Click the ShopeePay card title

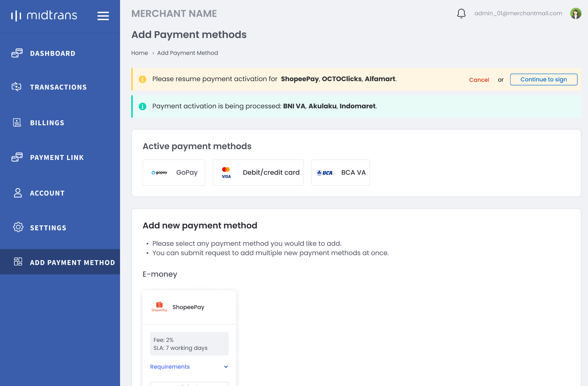pos(188,307)
